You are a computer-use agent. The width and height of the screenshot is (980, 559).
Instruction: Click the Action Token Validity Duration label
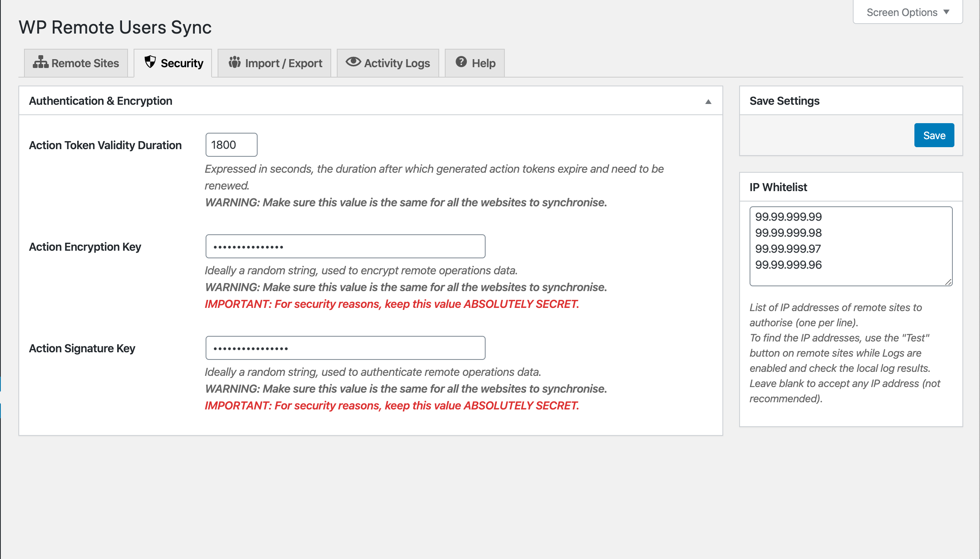105,145
